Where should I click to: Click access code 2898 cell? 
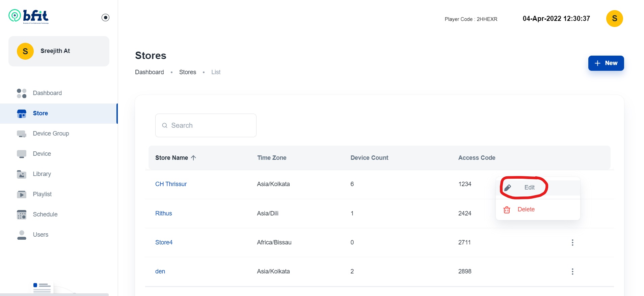(465, 271)
